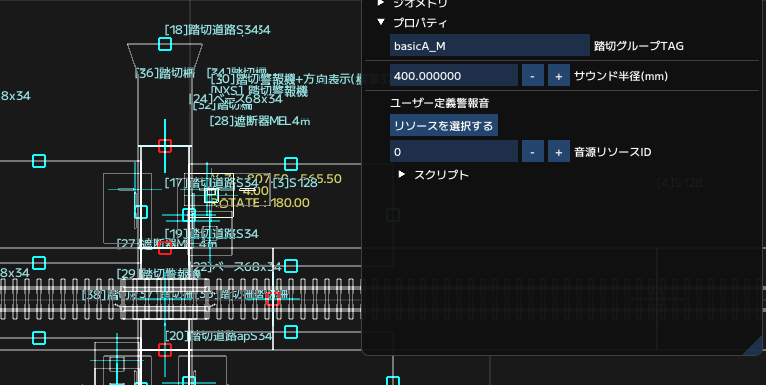766x385 pixels.
Task: Grab the panel resize corner grip
Action: coord(754,346)
